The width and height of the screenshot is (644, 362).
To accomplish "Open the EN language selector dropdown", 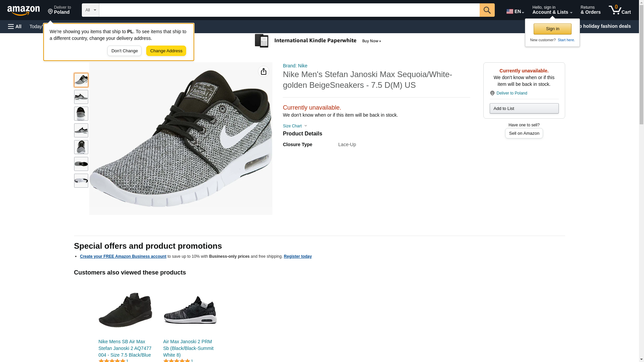I will point(515,11).
